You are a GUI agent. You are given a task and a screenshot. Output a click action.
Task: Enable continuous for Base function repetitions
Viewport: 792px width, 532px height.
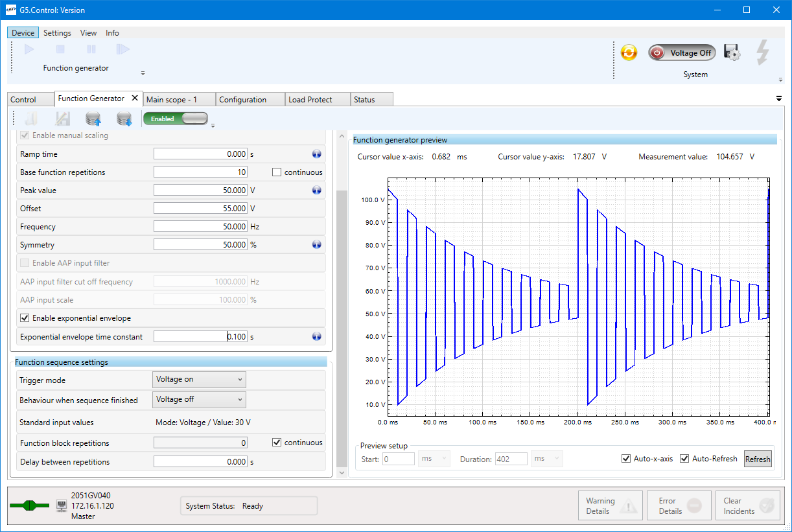coord(277,172)
